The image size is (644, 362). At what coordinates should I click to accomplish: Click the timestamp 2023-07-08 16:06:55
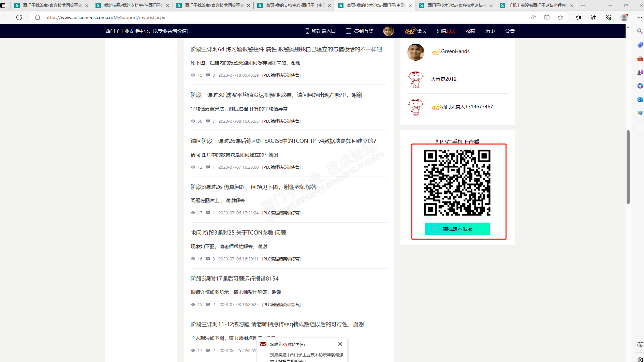(238, 121)
